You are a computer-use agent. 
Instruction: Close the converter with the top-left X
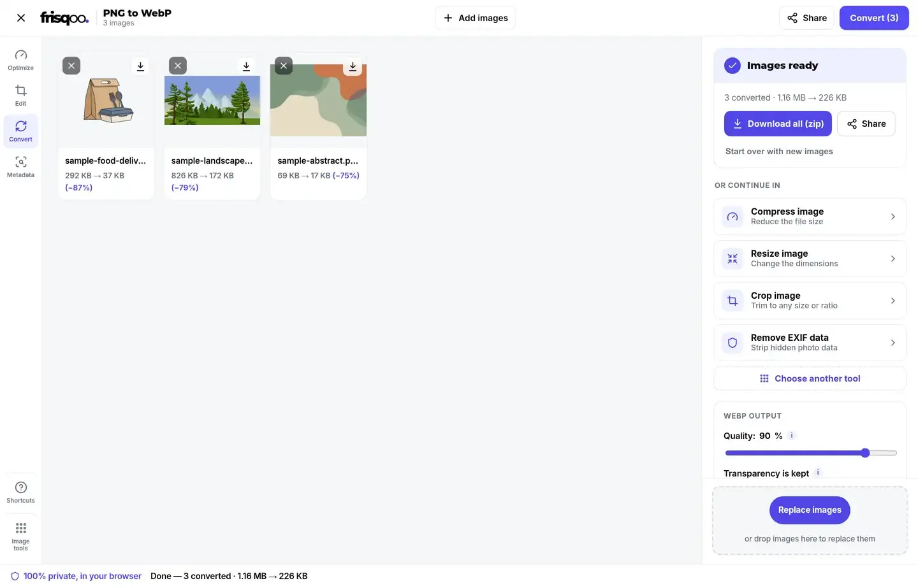tap(21, 18)
